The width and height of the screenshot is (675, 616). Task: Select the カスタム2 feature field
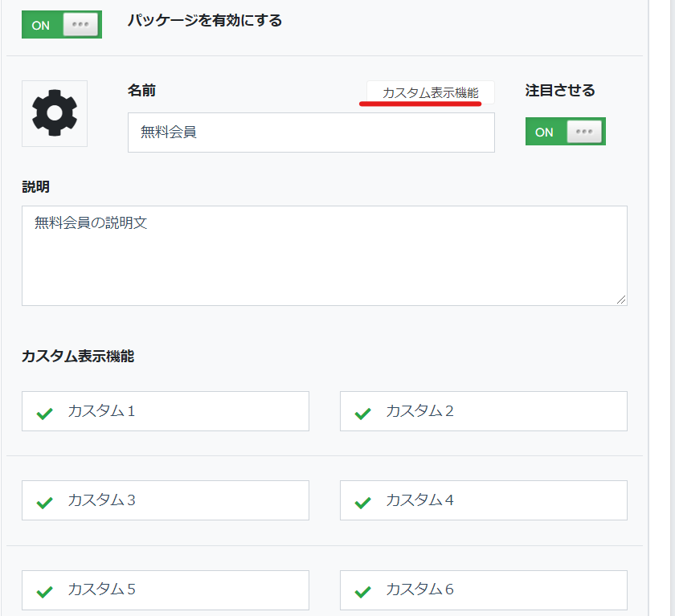(x=484, y=411)
